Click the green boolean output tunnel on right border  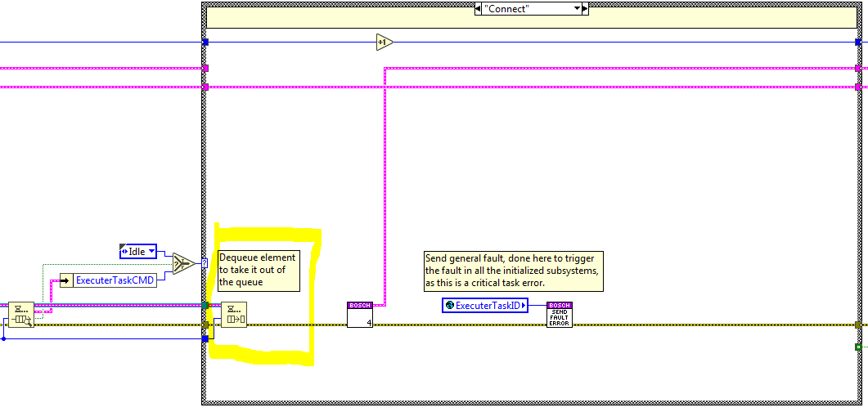858,347
